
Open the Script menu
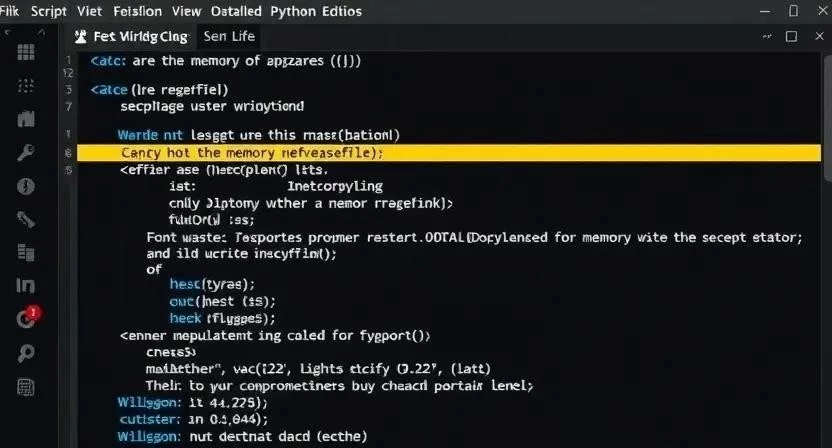pos(50,11)
